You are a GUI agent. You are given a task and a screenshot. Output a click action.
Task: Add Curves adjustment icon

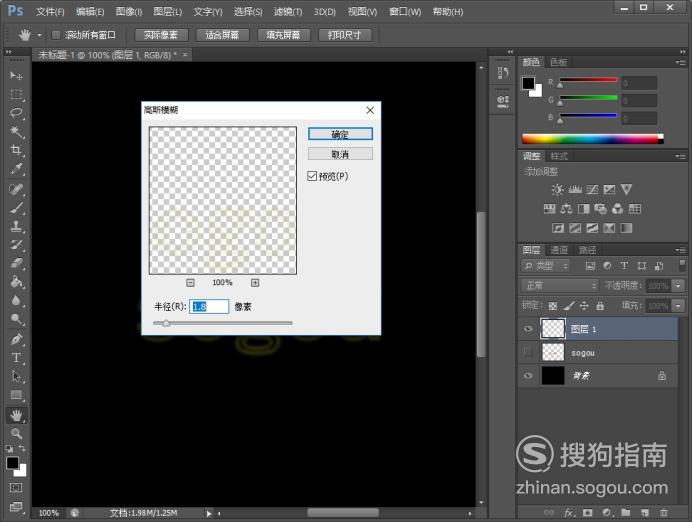pyautogui.click(x=592, y=190)
